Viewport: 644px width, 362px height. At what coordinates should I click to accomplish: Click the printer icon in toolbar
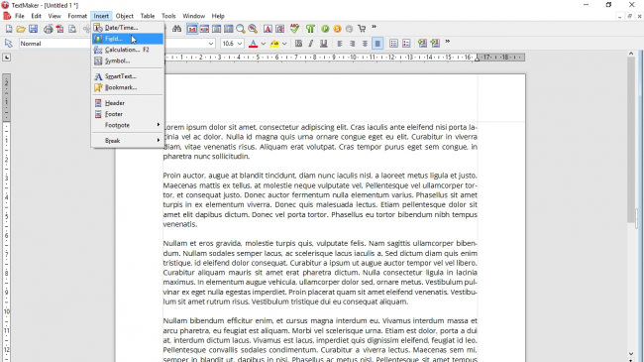(49, 29)
